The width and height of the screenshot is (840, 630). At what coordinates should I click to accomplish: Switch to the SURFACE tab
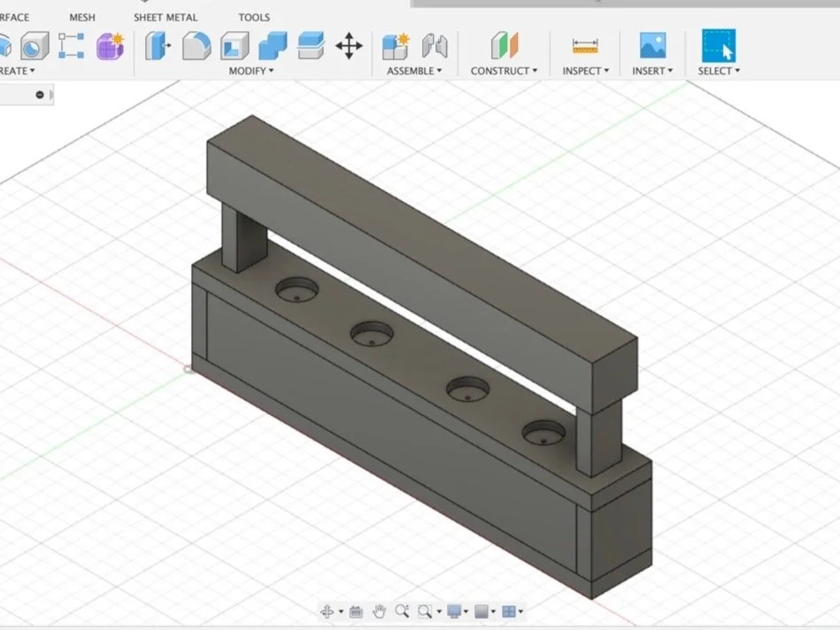pyautogui.click(x=14, y=17)
